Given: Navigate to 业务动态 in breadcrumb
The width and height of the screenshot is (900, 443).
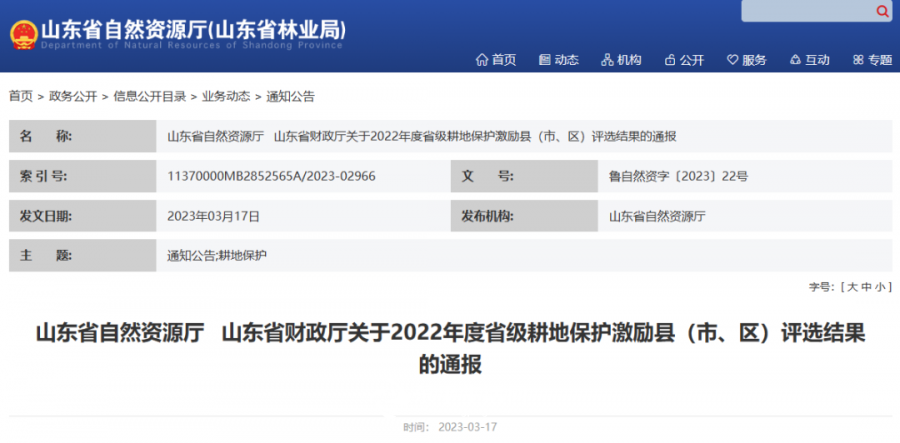Looking at the screenshot, I should coord(225,97).
